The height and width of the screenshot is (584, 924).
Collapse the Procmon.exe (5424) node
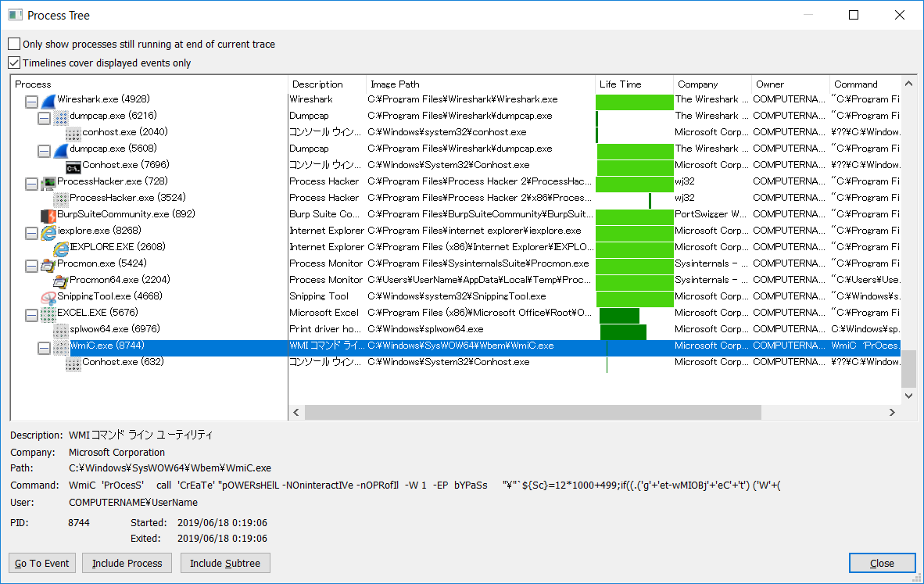pos(32,267)
